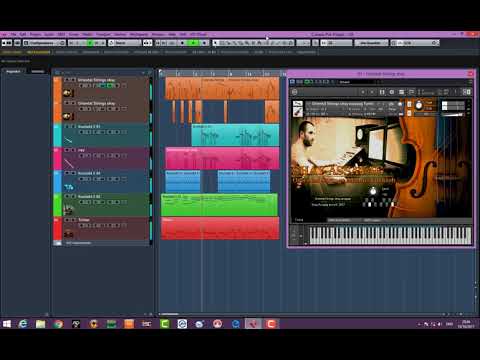Click the next arrow in Kontakt toolbar
This screenshot has width=480, height=360.
372,92
